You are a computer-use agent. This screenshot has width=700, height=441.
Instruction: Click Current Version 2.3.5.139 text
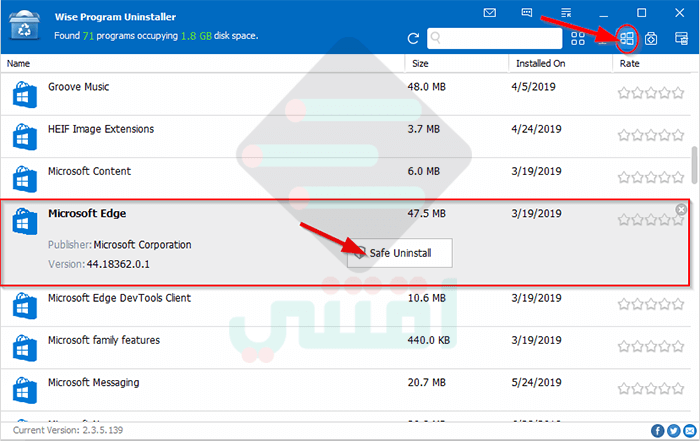(68, 430)
